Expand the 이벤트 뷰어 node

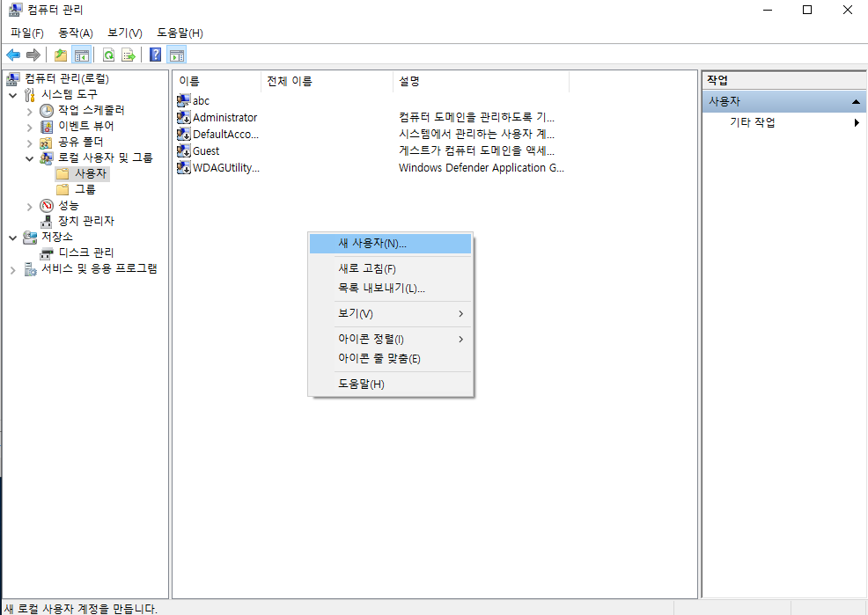29,128
